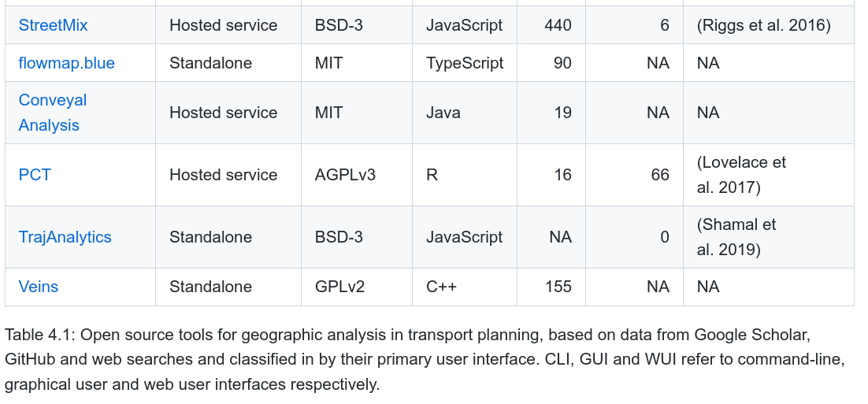Click the 440 value in StreetMix row
Image resolution: width=868 pixels, height=404 pixels.
pos(558,25)
